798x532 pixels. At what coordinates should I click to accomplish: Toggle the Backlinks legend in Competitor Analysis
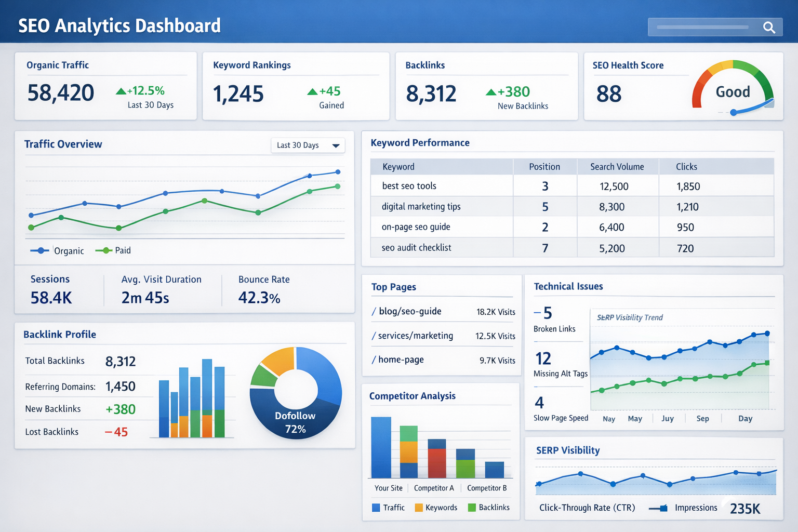[x=488, y=508]
